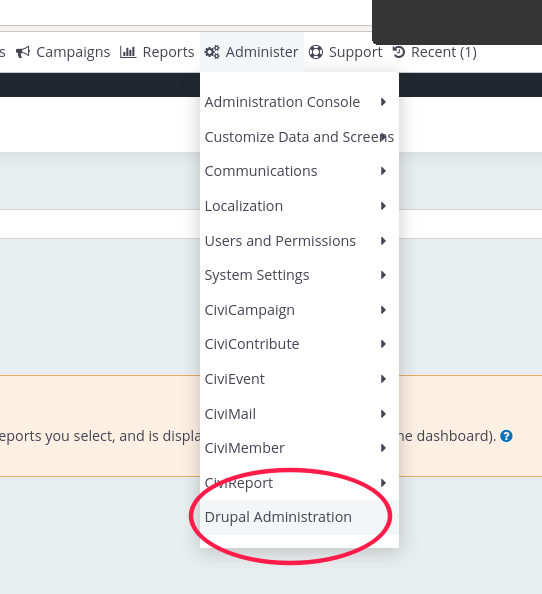Expand the Communications submenu arrow
Screen dimensions: 542x594
pyautogui.click(x=383, y=171)
